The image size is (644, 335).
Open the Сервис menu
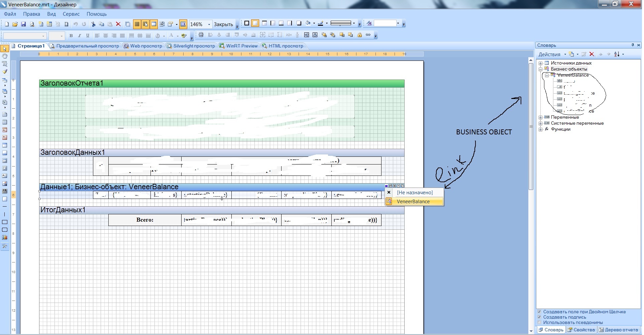[71, 14]
